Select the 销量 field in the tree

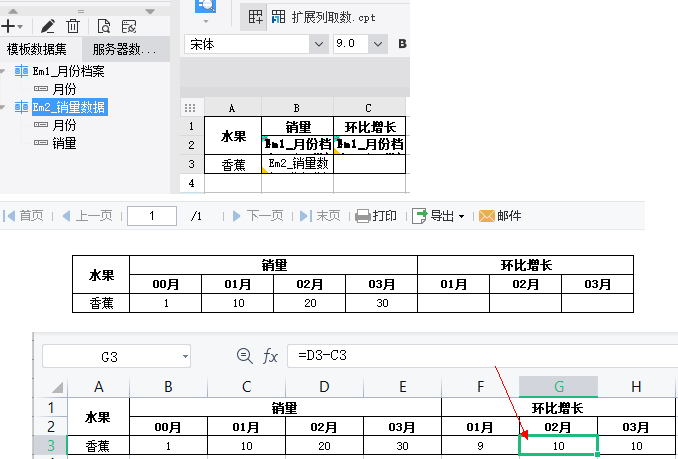click(x=64, y=143)
